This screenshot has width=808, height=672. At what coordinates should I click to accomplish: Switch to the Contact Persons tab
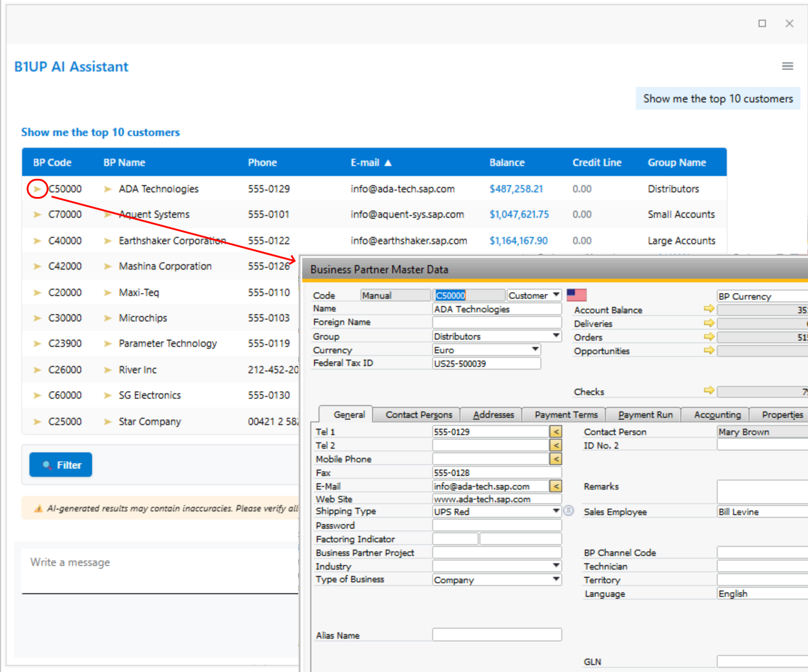418,414
